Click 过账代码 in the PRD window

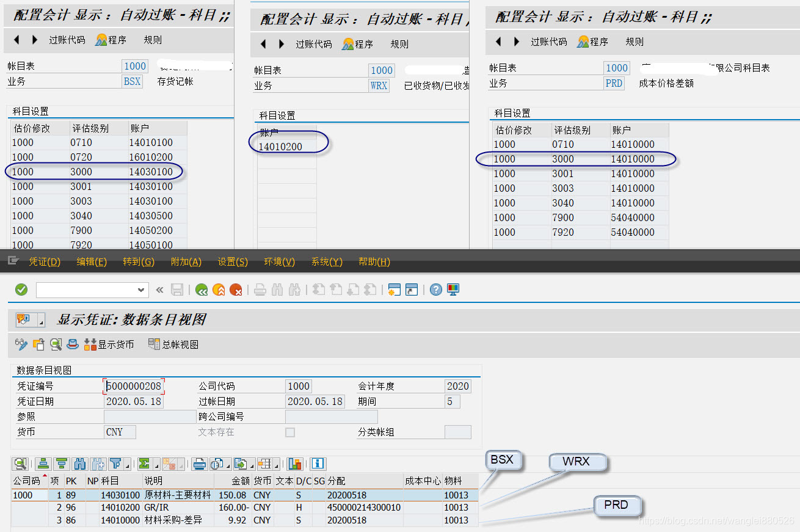tap(549, 42)
